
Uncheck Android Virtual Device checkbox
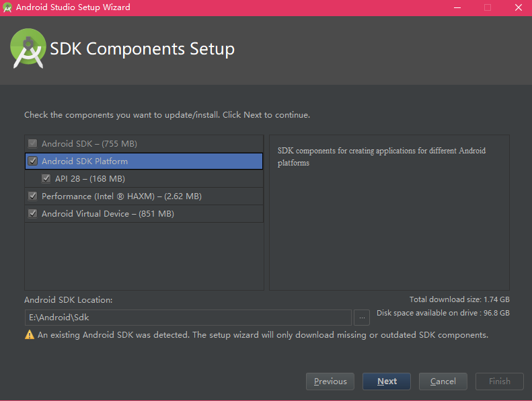(x=33, y=213)
